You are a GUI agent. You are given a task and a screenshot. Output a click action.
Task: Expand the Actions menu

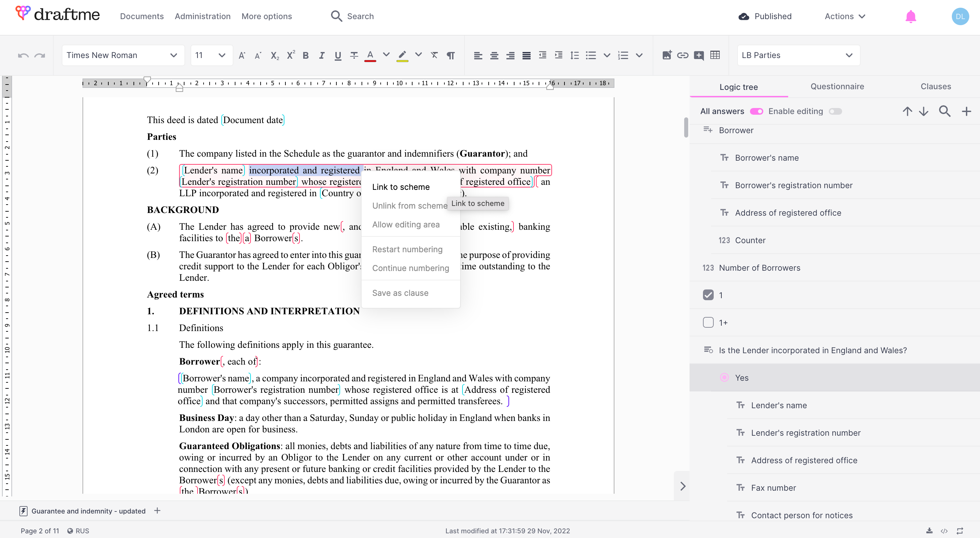coord(845,16)
